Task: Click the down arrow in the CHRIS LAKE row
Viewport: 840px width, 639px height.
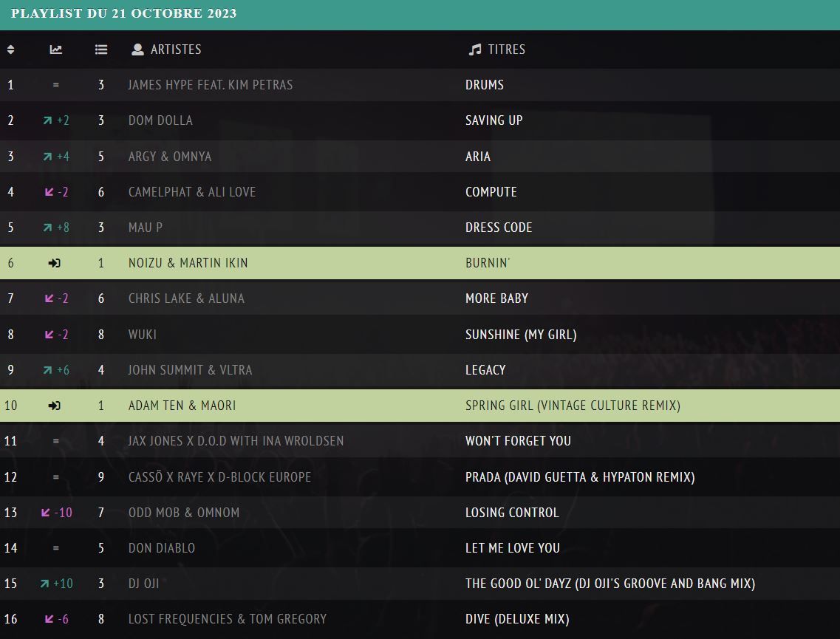Action: click(x=49, y=298)
